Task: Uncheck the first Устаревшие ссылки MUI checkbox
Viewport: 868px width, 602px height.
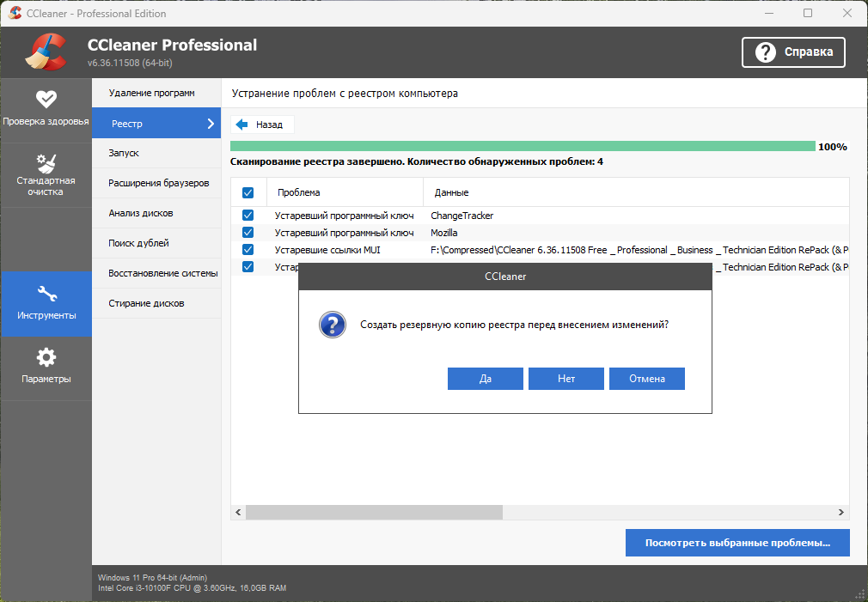Action: click(248, 250)
